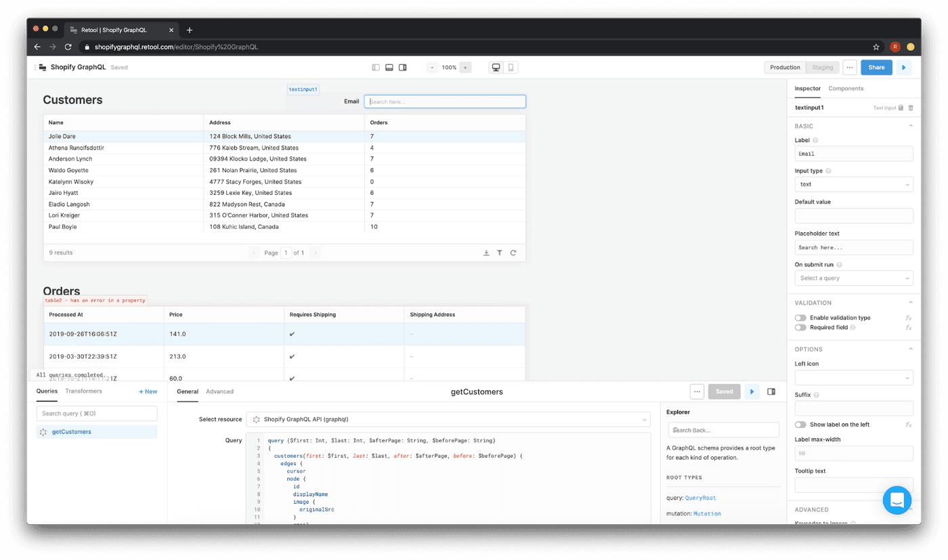
Task: Click the blue Share button
Action: pos(876,68)
